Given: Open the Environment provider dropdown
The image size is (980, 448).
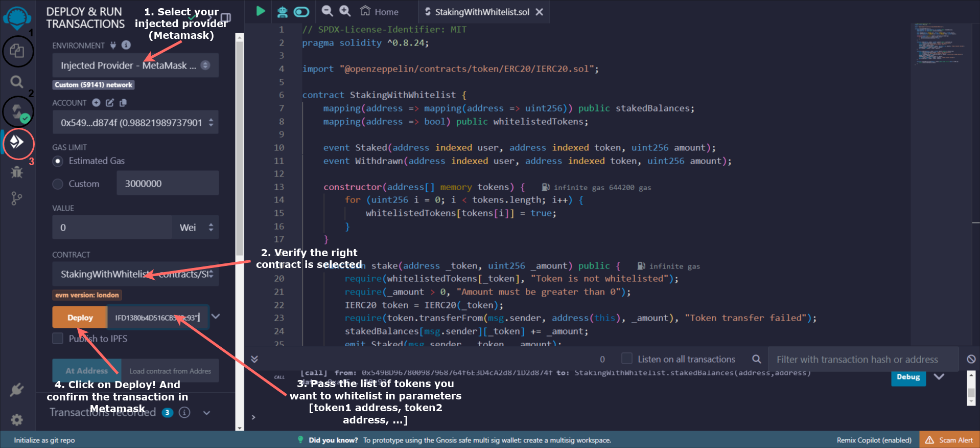Looking at the screenshot, I should pos(135,65).
